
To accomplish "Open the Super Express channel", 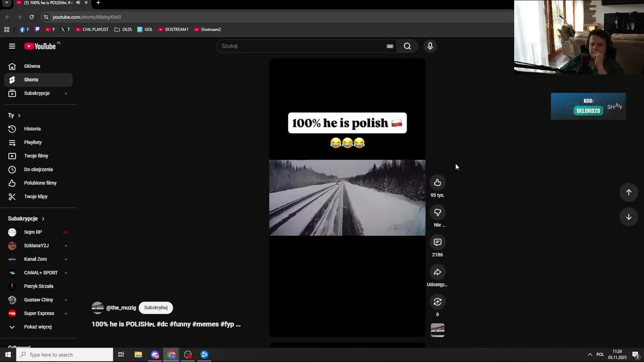I will (38, 314).
